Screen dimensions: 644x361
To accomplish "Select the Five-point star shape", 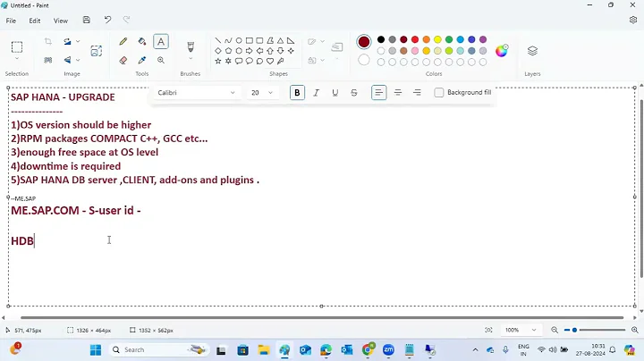I will click(218, 61).
